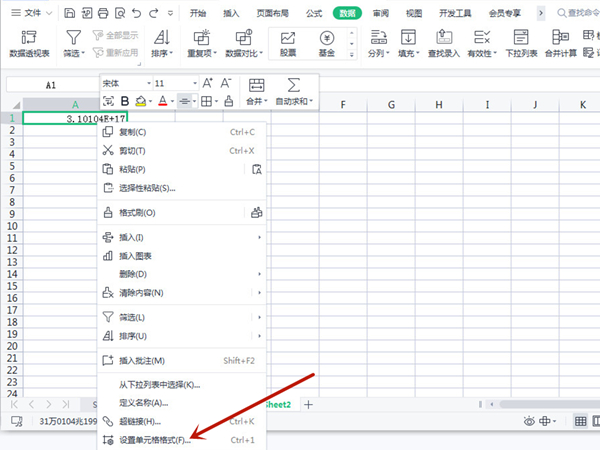The image size is (600, 450).
Task: Choose 设置单元格格式(F) from the context menu
Action: coord(182,440)
